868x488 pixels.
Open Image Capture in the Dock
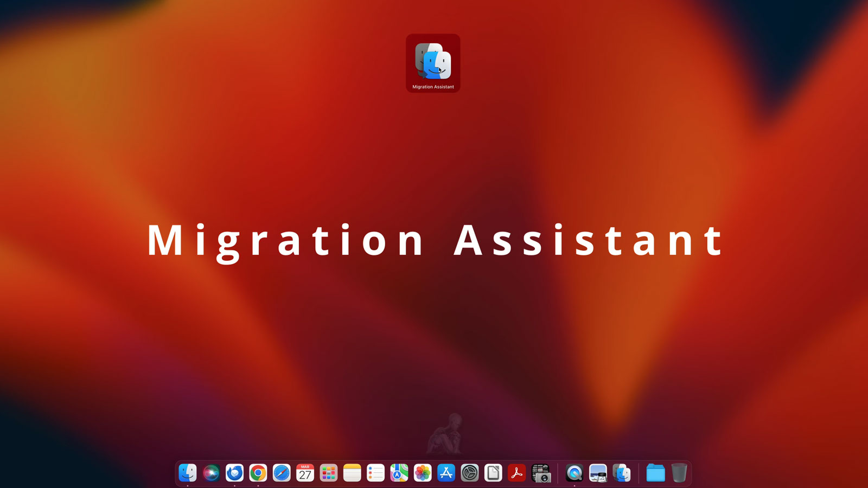541,473
